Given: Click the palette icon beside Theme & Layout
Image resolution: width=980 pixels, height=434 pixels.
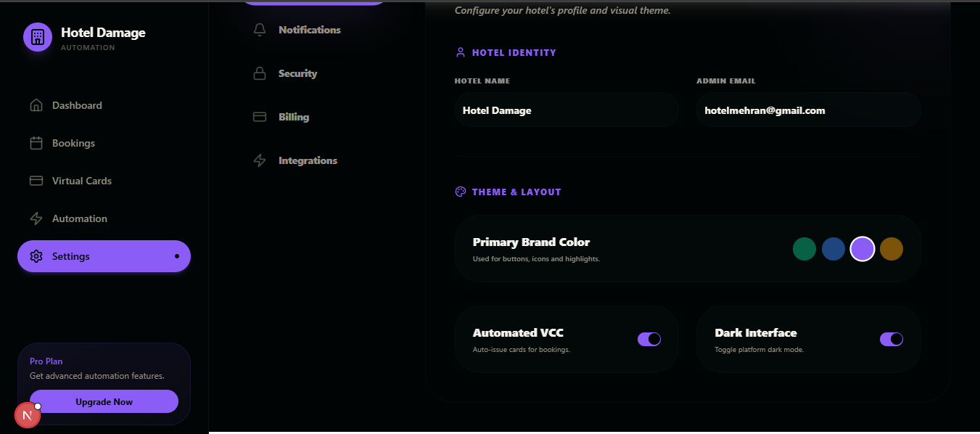Looking at the screenshot, I should tap(460, 192).
